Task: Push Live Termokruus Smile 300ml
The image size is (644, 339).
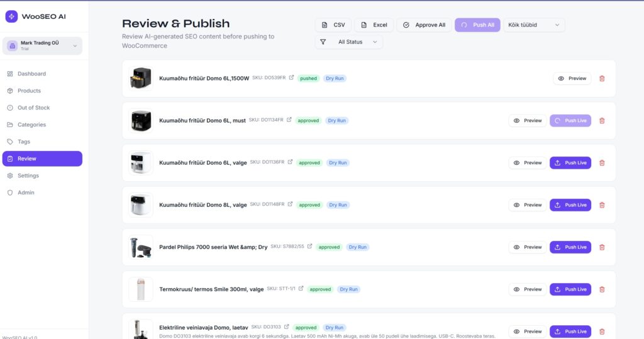Action: coord(570,289)
